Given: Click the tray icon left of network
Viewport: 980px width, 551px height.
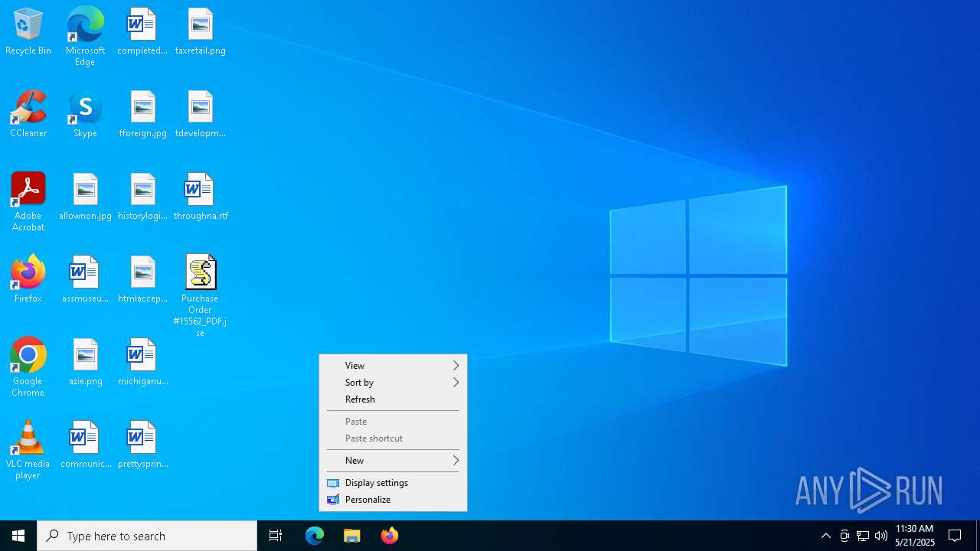Looking at the screenshot, I should point(844,536).
